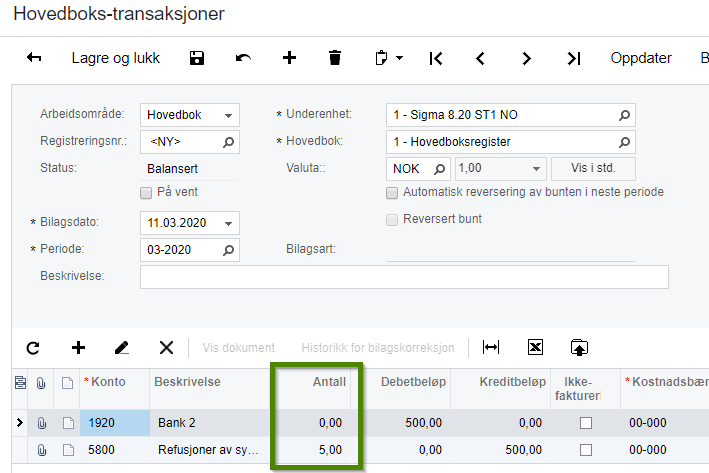Search Valuta NOK with magnifier icon

point(439,169)
